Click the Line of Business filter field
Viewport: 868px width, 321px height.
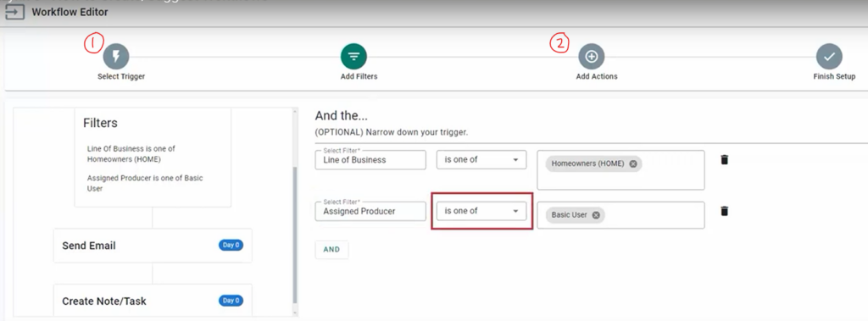coord(370,159)
